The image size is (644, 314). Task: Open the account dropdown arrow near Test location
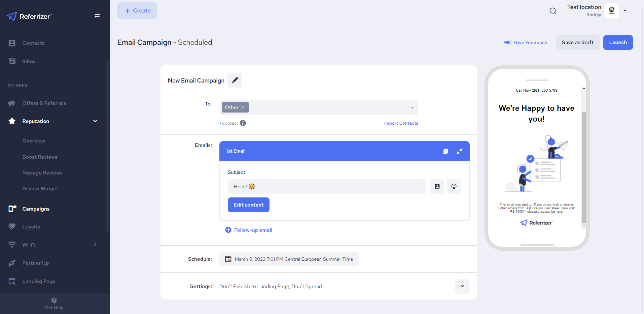tap(625, 10)
